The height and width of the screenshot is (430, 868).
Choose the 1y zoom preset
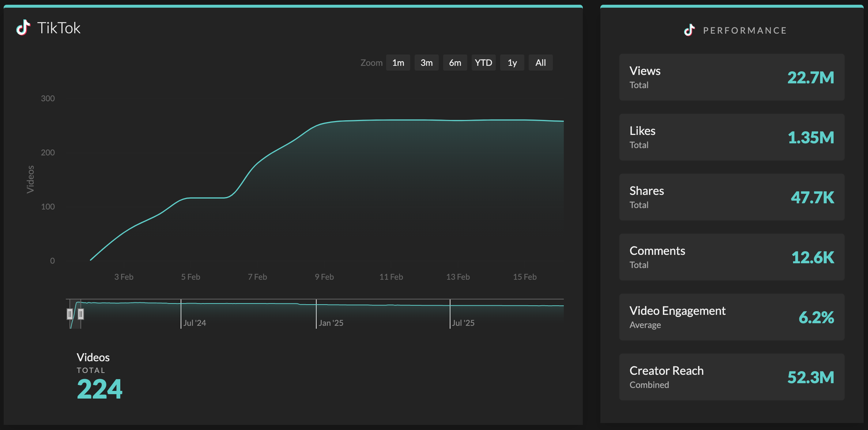click(512, 63)
